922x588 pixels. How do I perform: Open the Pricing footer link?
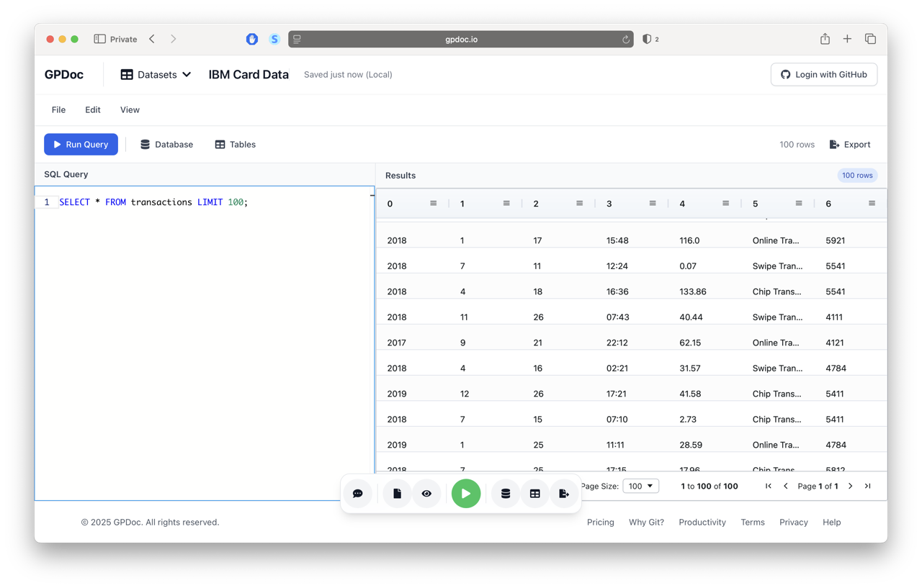click(600, 523)
